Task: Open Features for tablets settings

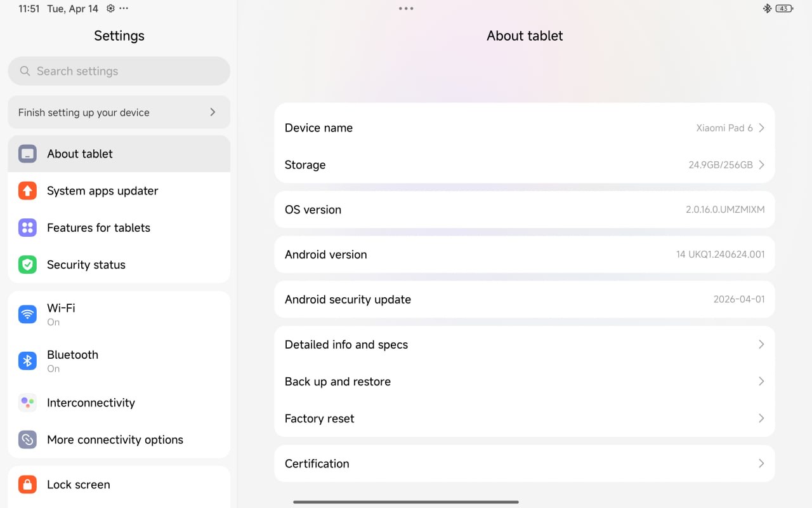Action: (x=119, y=227)
